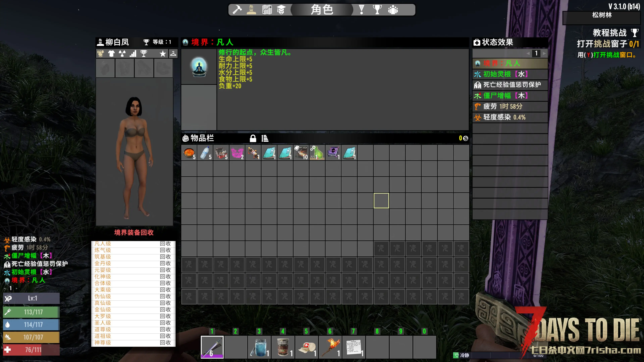Toggle the inventory lock icon

pyautogui.click(x=253, y=138)
